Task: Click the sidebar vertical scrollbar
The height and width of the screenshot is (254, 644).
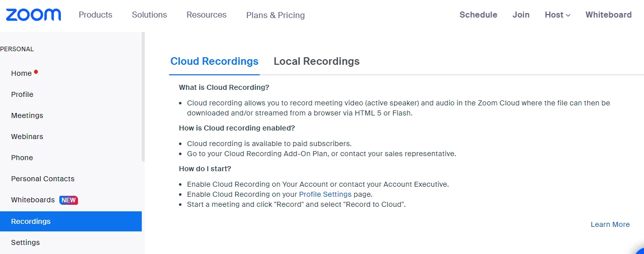Action: [x=143, y=96]
